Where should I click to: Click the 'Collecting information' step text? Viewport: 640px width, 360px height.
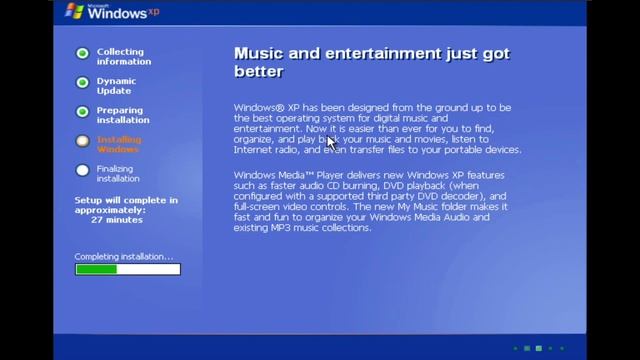(x=124, y=57)
